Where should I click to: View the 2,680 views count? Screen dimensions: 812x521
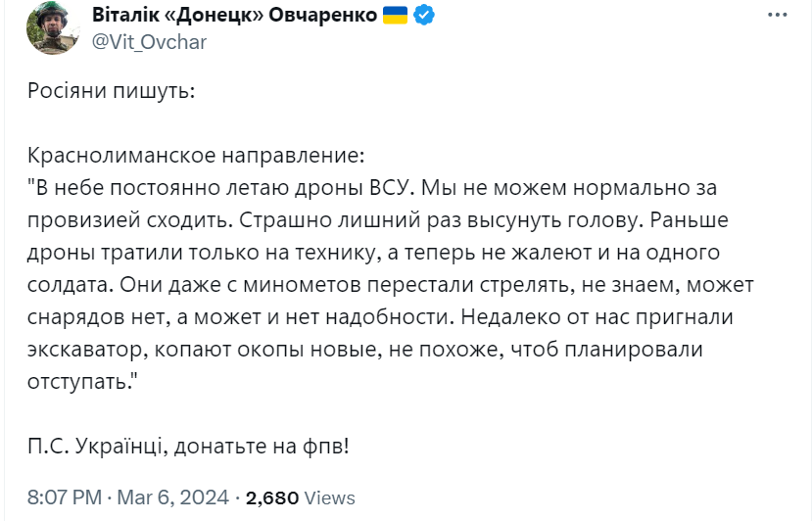point(272,498)
